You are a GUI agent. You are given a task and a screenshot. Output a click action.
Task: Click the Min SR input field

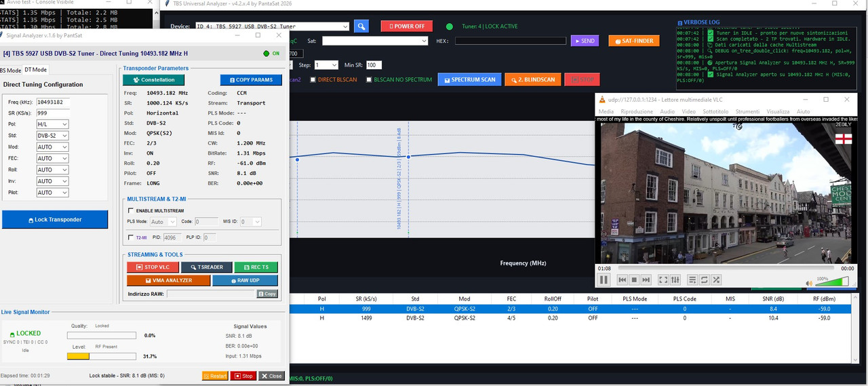(374, 65)
